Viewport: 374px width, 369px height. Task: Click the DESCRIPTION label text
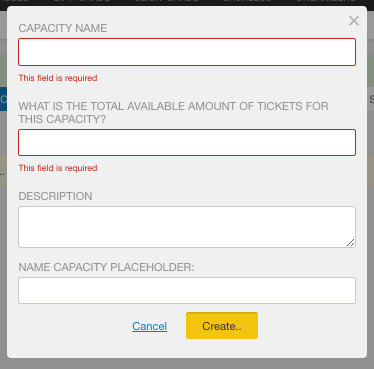click(55, 196)
